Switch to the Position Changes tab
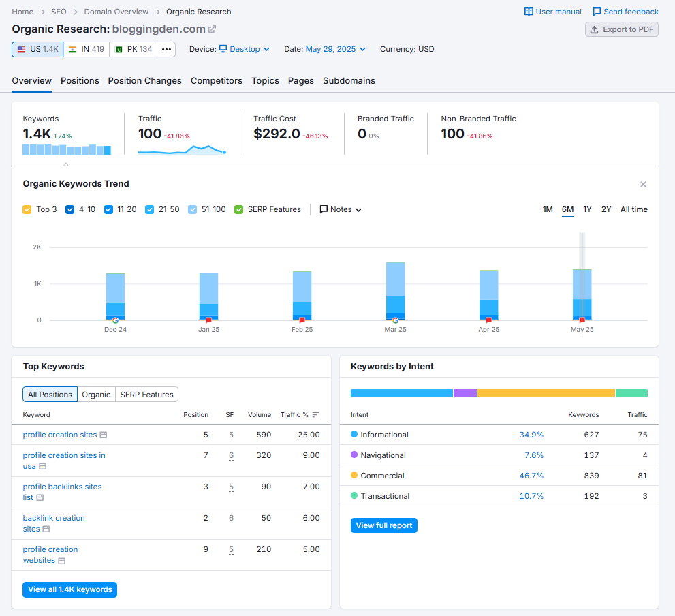The height and width of the screenshot is (616, 675). click(144, 80)
